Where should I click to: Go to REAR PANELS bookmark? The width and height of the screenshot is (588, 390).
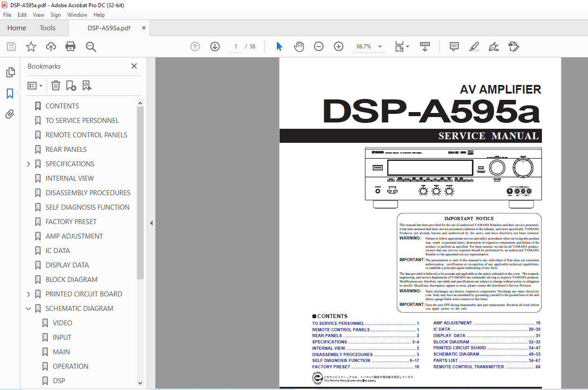tap(66, 150)
